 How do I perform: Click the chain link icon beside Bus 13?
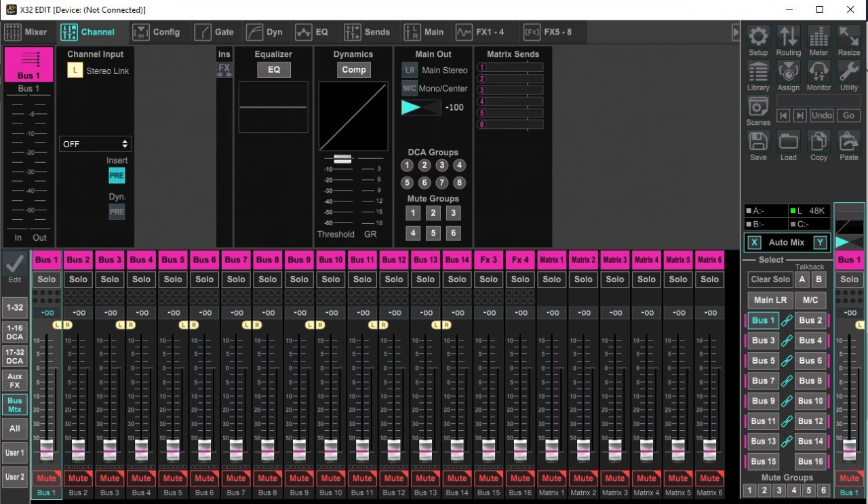pos(787,442)
